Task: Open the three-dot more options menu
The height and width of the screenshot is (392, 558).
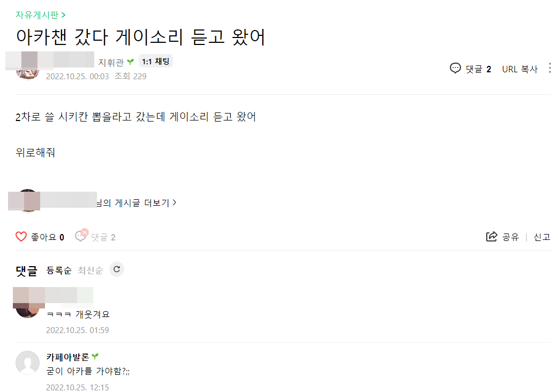Action: 549,69
